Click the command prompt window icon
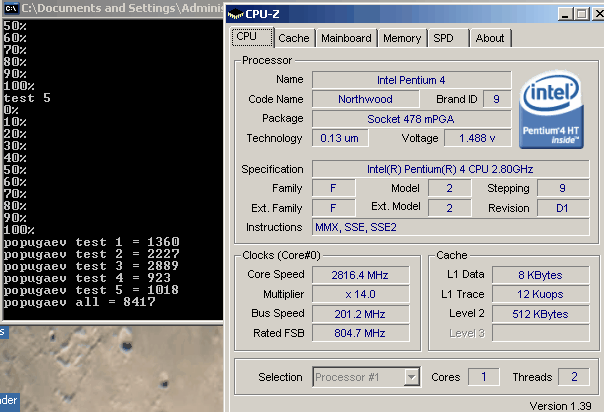604x412 pixels. coord(11,8)
